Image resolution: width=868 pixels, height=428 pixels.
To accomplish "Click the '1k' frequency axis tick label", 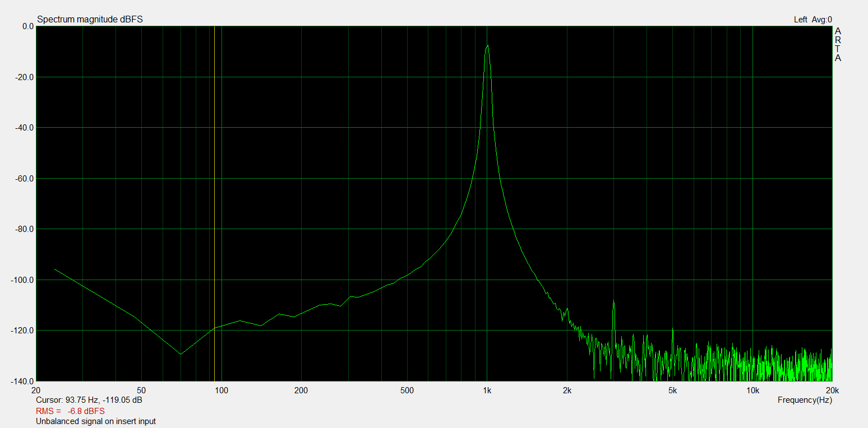I will (x=487, y=390).
